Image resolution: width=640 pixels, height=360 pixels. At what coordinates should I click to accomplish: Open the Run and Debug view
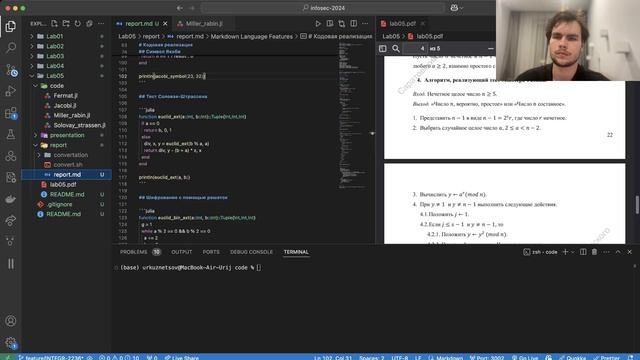(11, 91)
